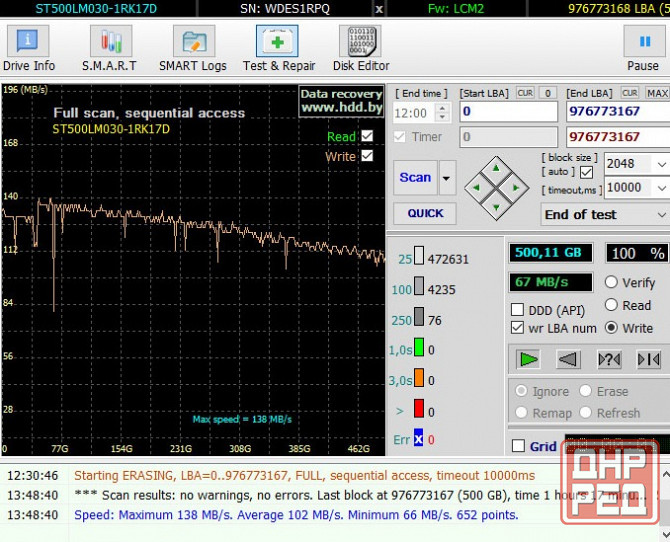670x542 pixels.
Task: Select butterfly scan mode button
Action: click(649, 359)
